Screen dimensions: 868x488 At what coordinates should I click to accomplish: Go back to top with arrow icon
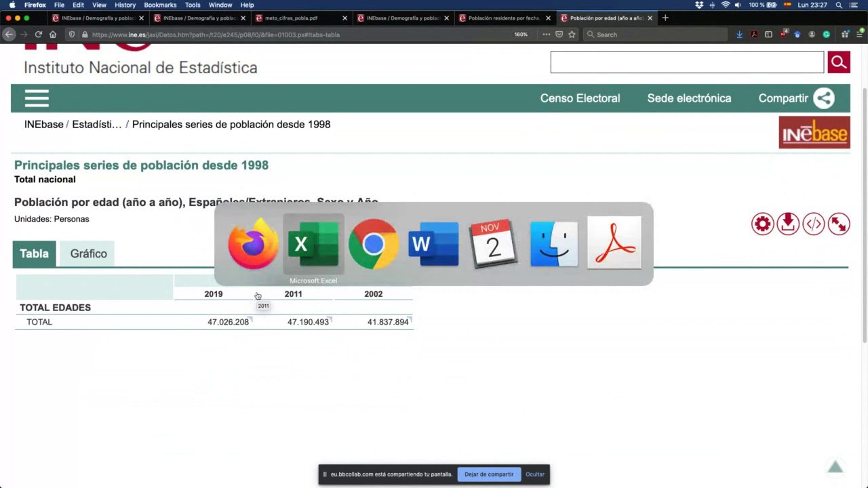835,467
